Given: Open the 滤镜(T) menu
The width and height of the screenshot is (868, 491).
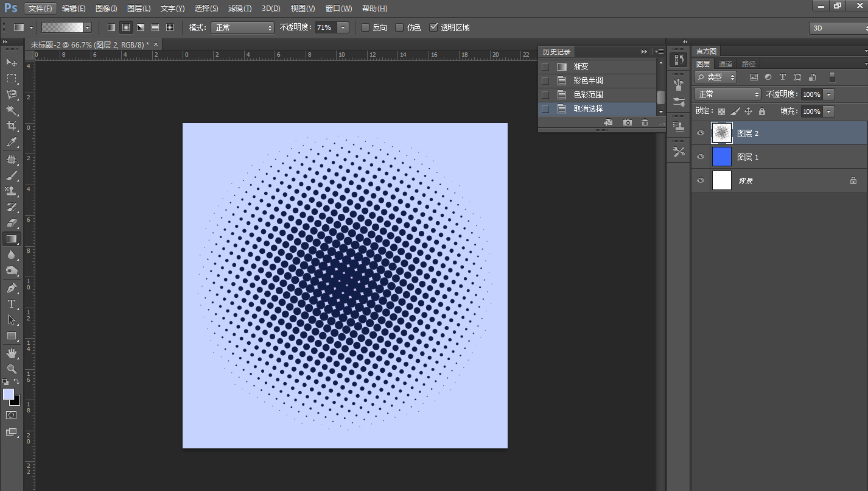Looking at the screenshot, I should tap(240, 9).
